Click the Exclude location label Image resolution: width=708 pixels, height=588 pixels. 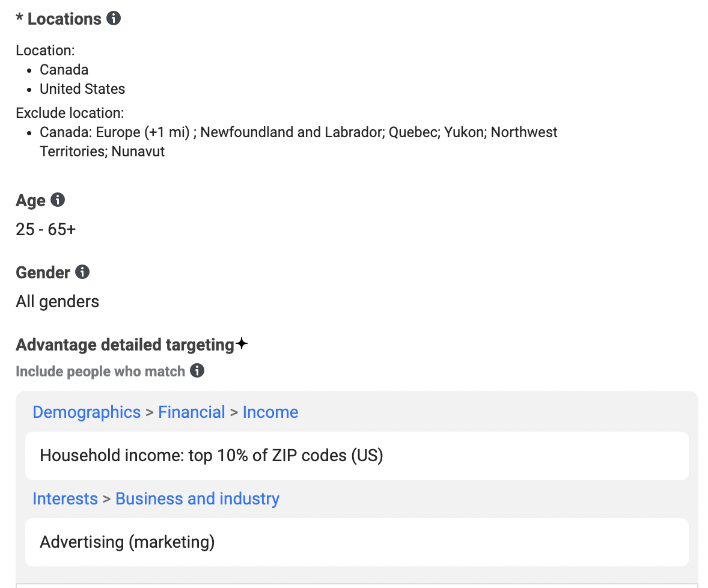70,113
